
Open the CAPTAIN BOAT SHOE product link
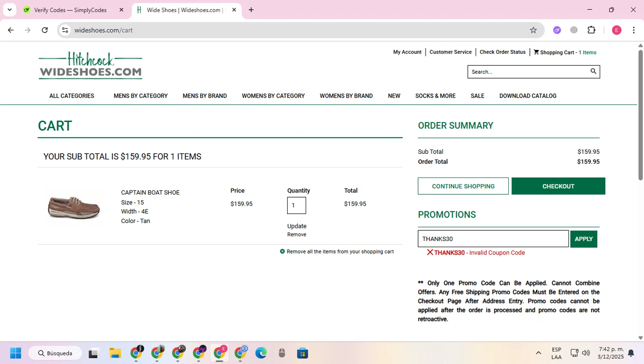click(150, 193)
